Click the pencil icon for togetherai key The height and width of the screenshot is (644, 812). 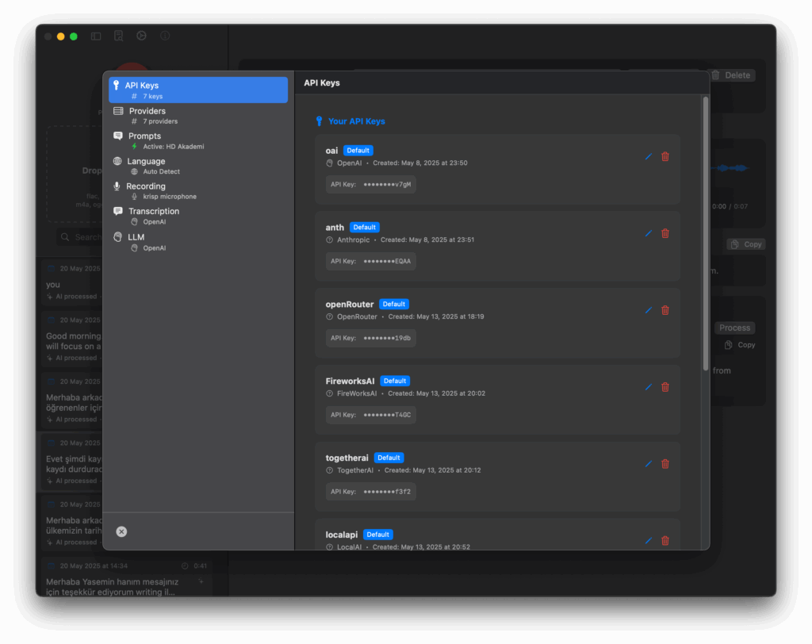[649, 464]
